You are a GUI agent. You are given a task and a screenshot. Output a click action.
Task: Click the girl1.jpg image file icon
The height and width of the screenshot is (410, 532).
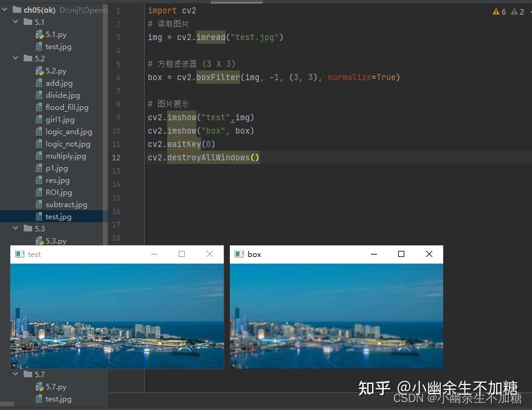click(40, 119)
